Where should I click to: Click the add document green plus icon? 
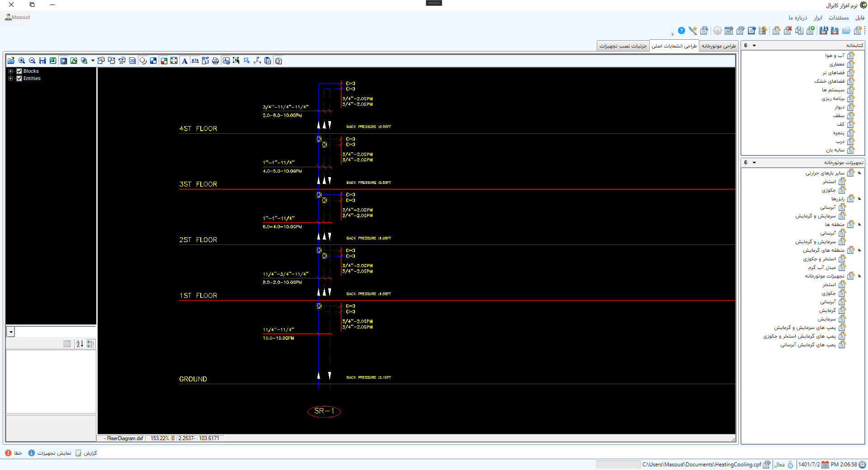coord(811,31)
